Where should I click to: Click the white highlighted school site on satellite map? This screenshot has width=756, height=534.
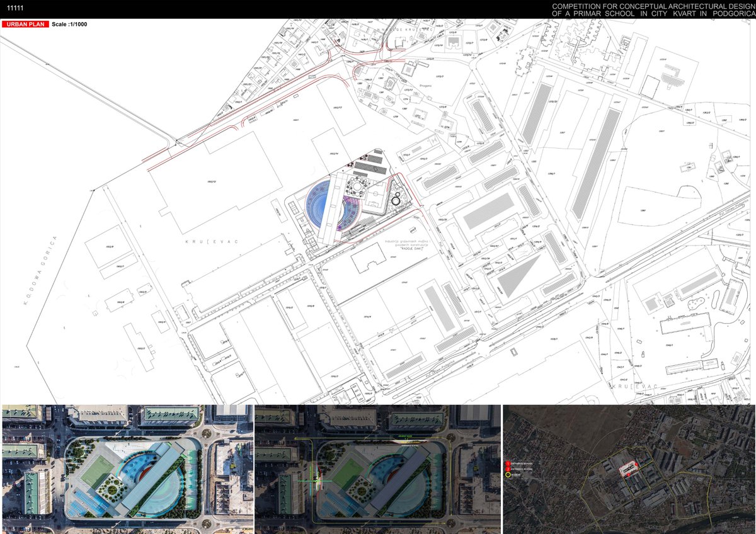click(627, 468)
